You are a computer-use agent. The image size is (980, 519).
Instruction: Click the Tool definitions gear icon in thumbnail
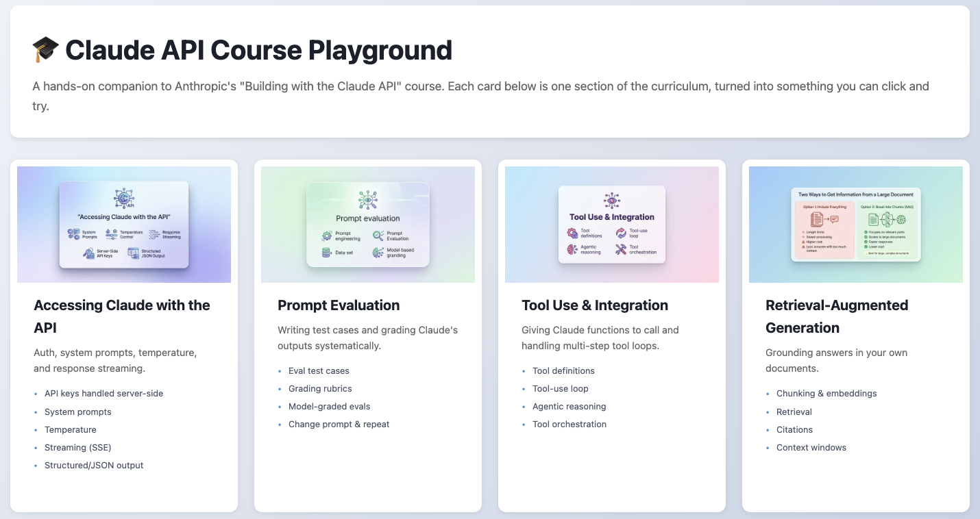(572, 233)
